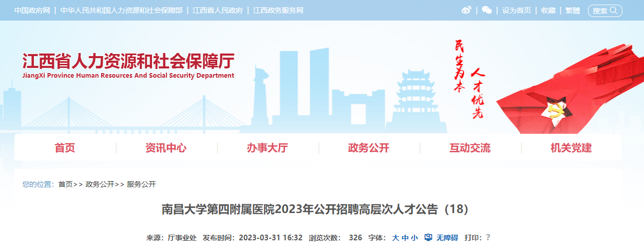Image resolution: width=644 pixels, height=247 pixels.
Task: Set font size to medium 中
Action: [405, 238]
